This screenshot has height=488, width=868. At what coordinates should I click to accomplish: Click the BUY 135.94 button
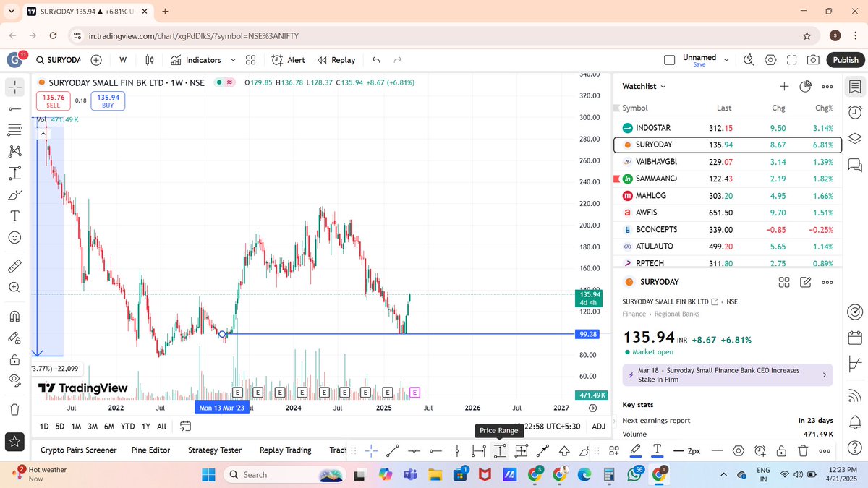pyautogui.click(x=108, y=100)
